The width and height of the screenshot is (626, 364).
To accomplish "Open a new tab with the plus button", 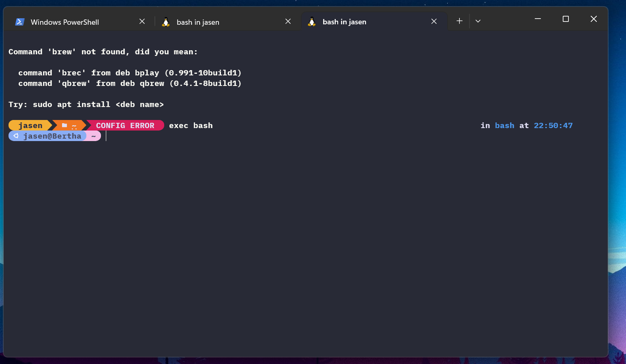I will point(459,21).
